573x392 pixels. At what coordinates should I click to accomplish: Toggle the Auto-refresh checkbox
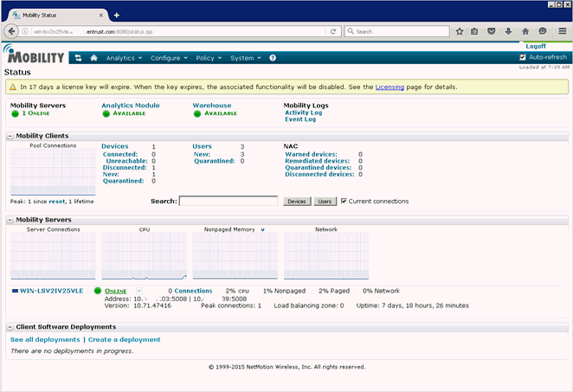click(523, 57)
